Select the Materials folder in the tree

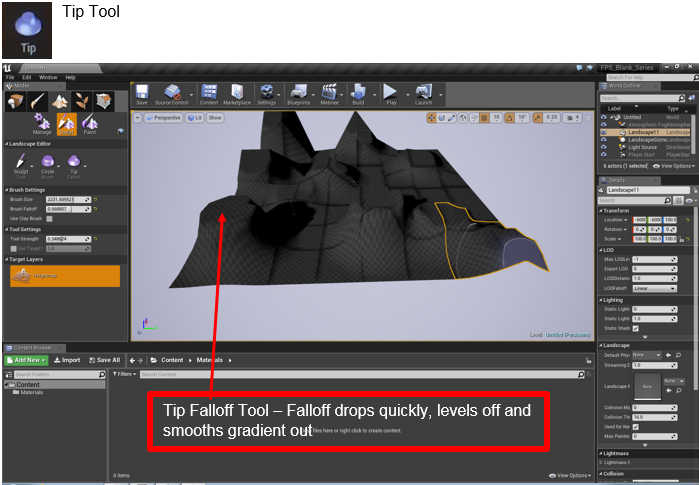28,392
